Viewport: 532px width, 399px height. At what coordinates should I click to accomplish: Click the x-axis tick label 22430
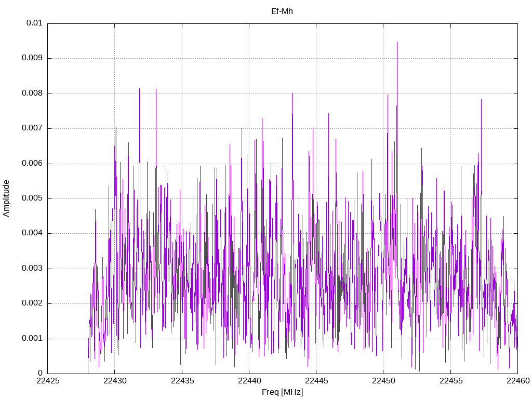115,381
